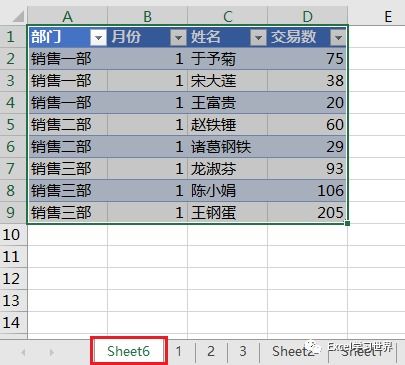Switch to the worksheet tab named 1
Image resolution: width=405 pixels, height=365 pixels.
click(179, 351)
